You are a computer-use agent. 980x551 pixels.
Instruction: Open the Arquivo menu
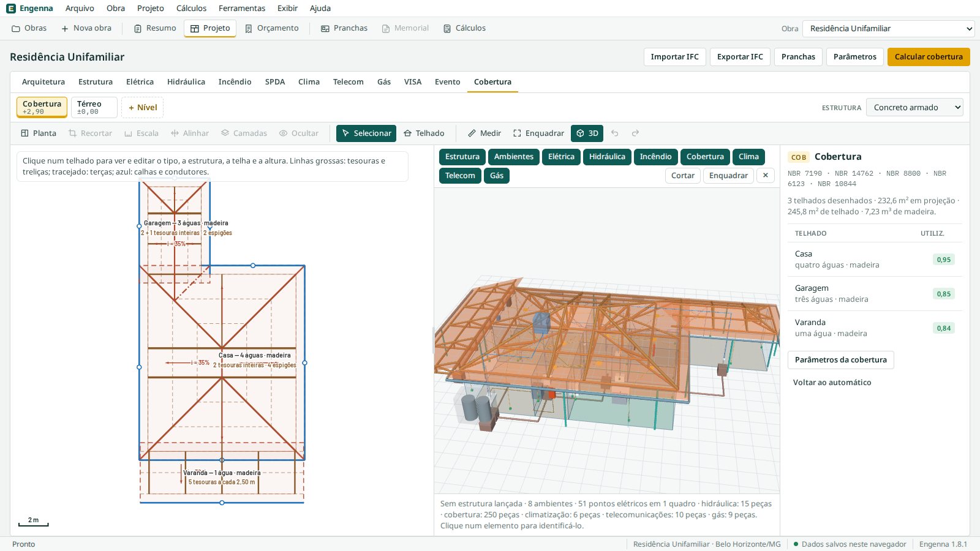tap(80, 9)
